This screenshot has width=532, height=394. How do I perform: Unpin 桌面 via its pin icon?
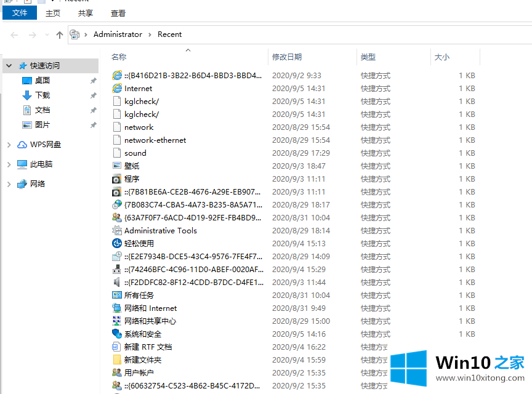coord(94,81)
